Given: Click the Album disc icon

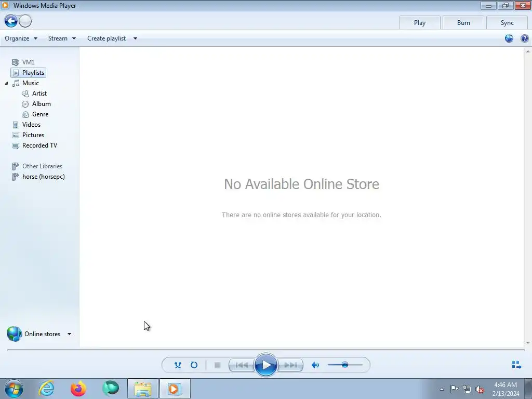Looking at the screenshot, I should (x=25, y=104).
